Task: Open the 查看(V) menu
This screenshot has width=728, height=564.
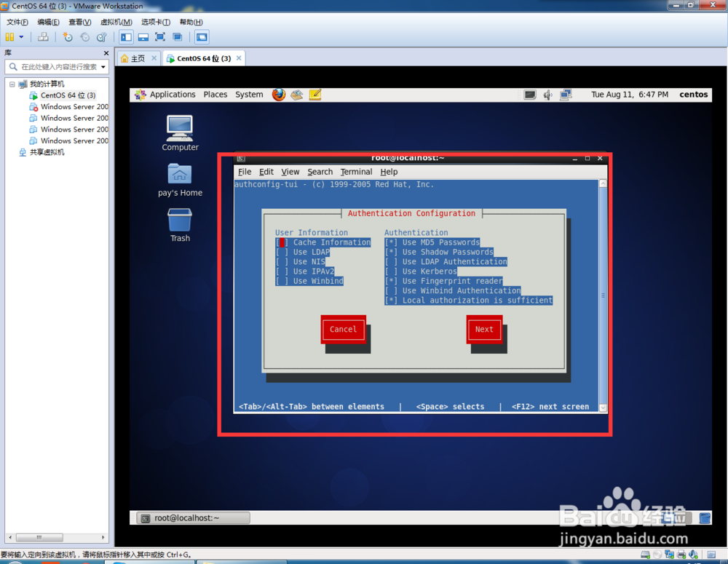Action: click(x=80, y=22)
